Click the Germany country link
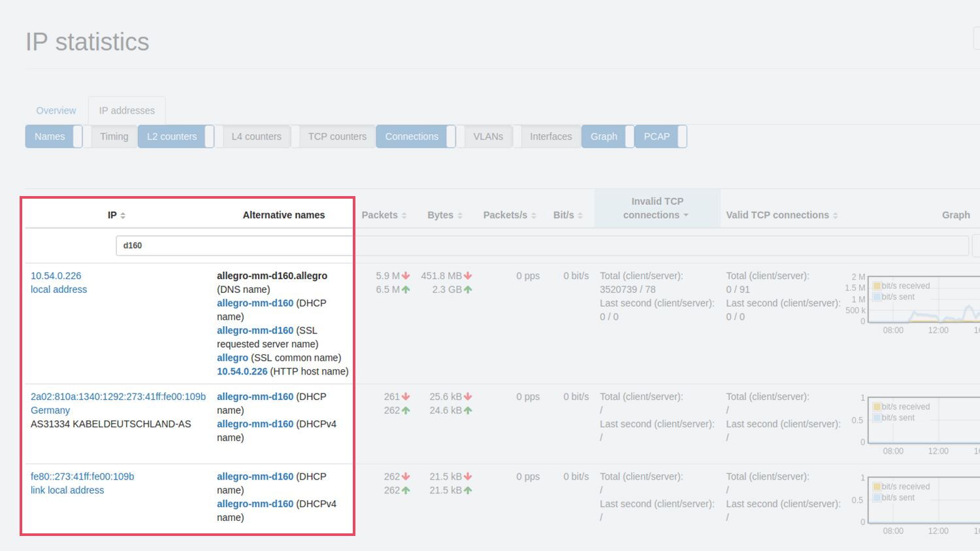This screenshot has height=551, width=980. click(x=50, y=410)
